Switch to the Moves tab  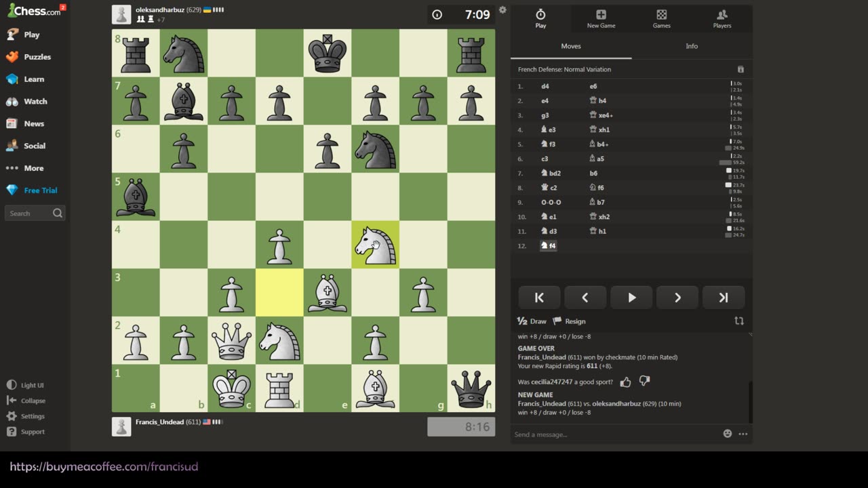click(x=571, y=46)
